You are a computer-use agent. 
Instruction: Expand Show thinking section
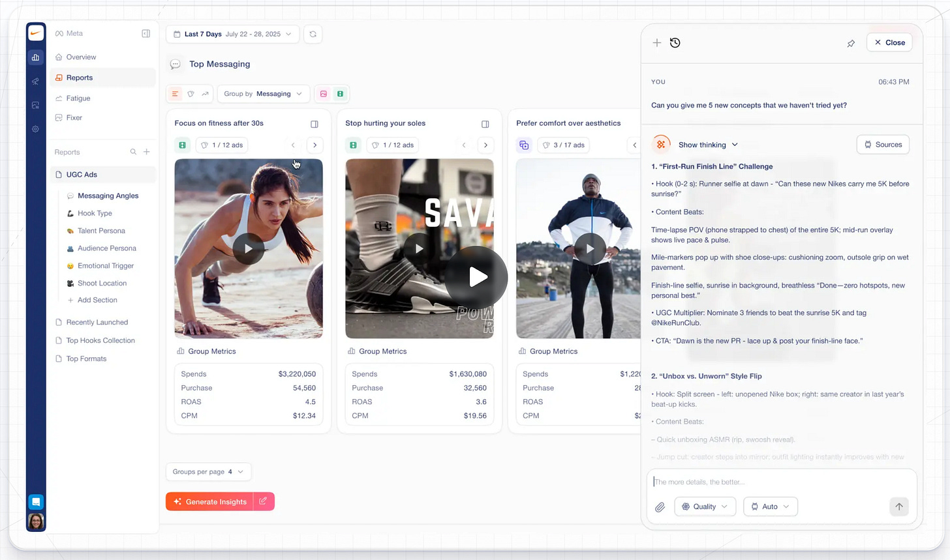tap(708, 145)
